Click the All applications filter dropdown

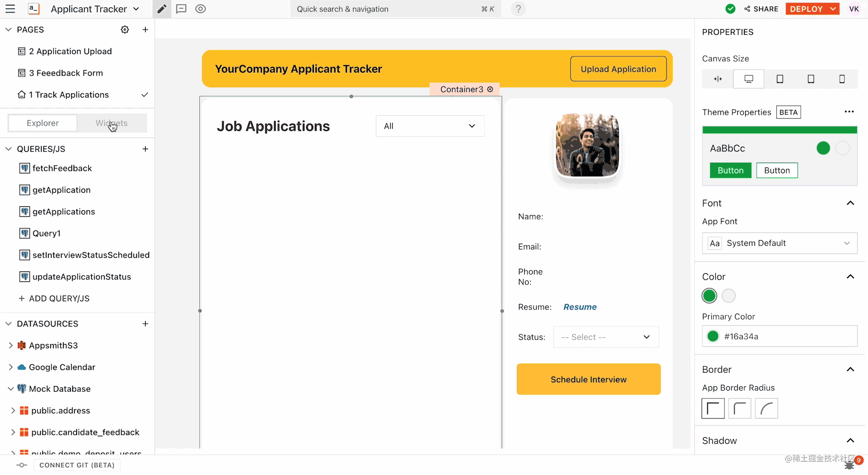click(430, 126)
